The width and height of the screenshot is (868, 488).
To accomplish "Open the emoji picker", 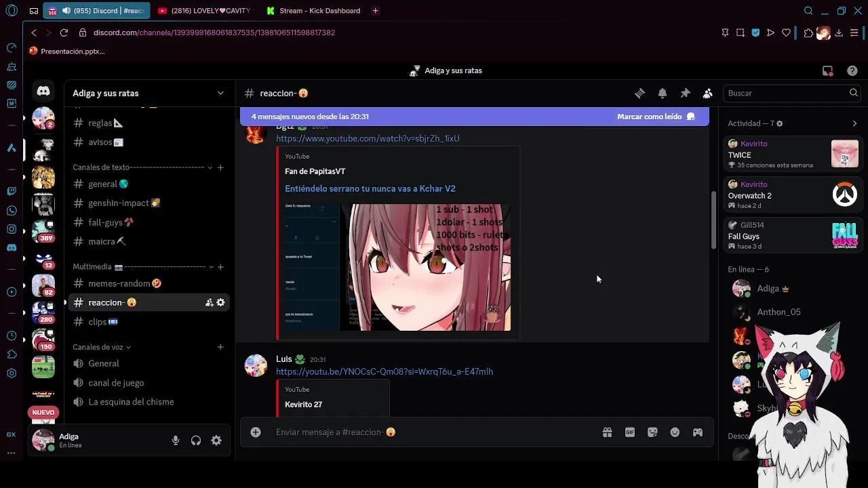I will [675, 432].
